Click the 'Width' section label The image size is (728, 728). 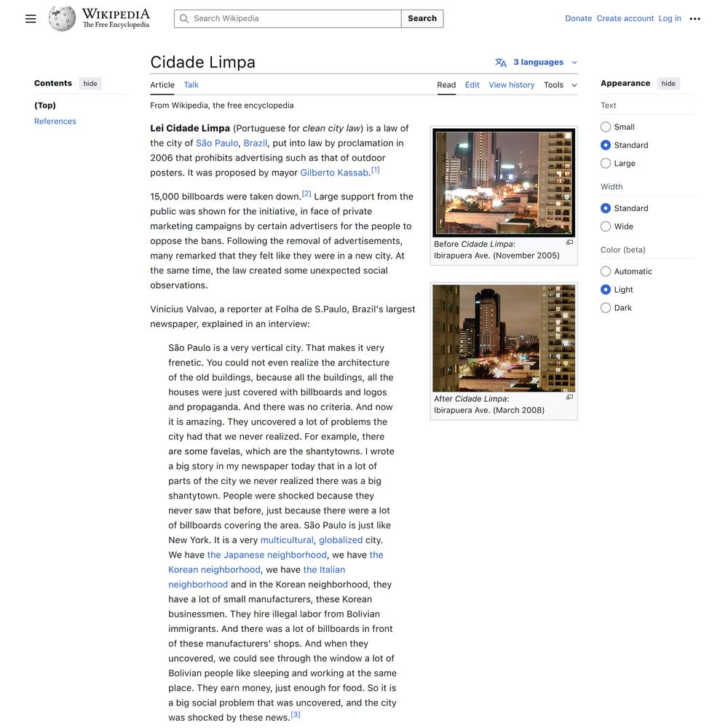(x=612, y=186)
